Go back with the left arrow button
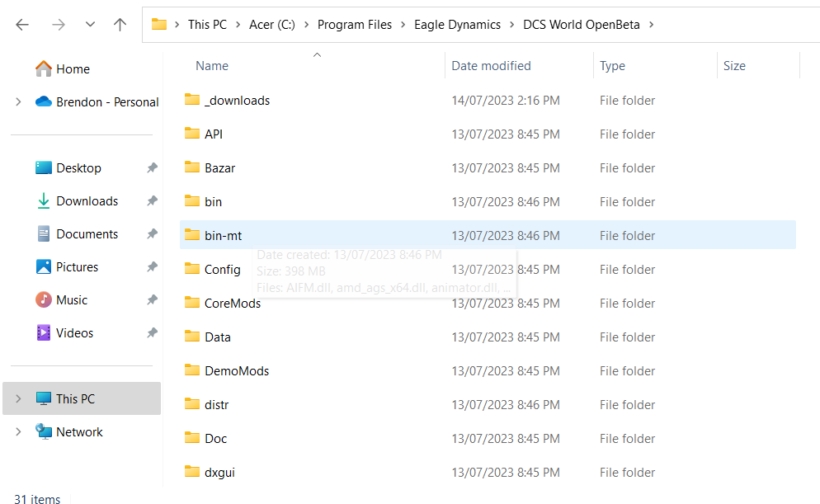The width and height of the screenshot is (820, 504). click(22, 25)
